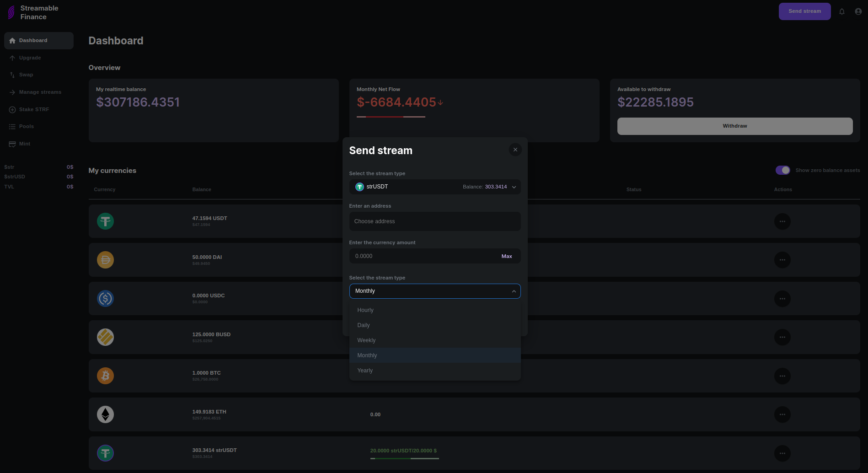868x473 pixels.
Task: Choose Hourly stream type option
Action: (x=365, y=310)
